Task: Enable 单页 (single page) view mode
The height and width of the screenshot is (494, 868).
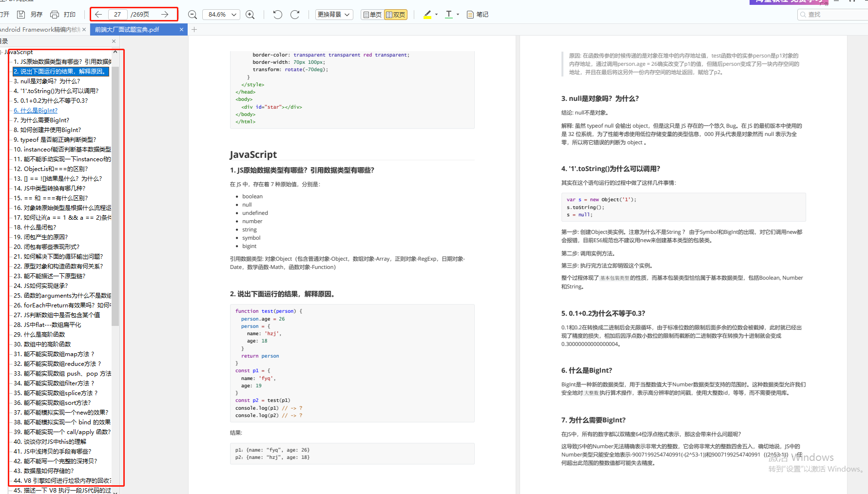Action: click(x=372, y=15)
